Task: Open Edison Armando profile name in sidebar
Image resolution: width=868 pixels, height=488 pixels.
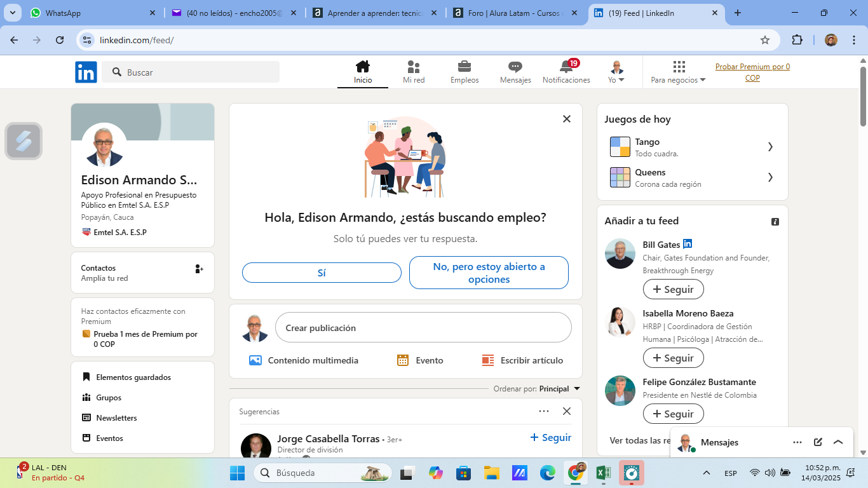Action: pos(139,180)
